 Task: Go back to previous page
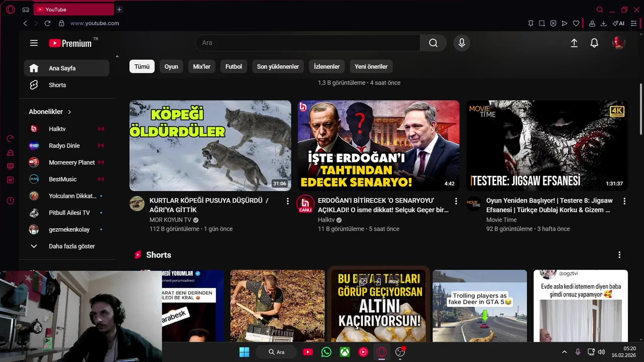(x=25, y=23)
